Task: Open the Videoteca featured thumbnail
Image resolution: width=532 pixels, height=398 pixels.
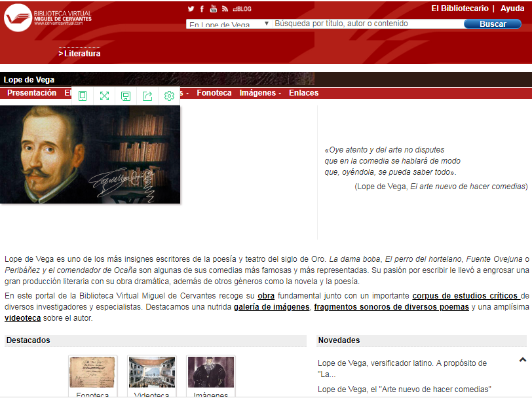Action: pyautogui.click(x=151, y=376)
